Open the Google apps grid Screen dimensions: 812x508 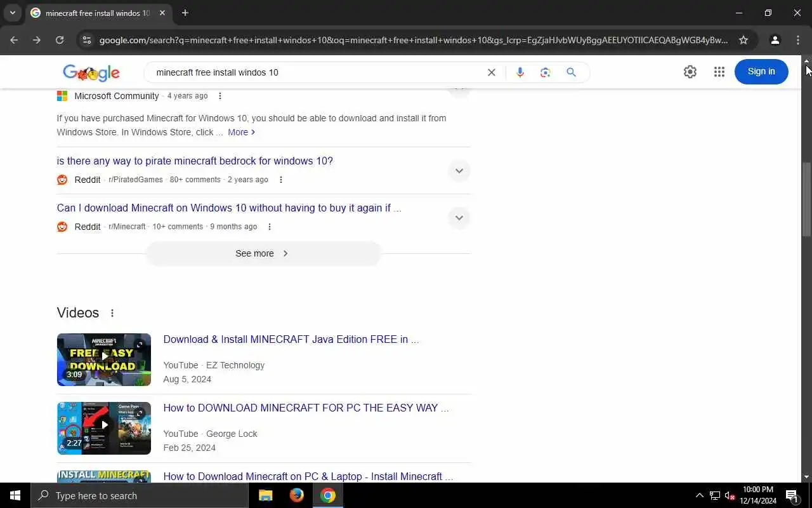(719, 72)
